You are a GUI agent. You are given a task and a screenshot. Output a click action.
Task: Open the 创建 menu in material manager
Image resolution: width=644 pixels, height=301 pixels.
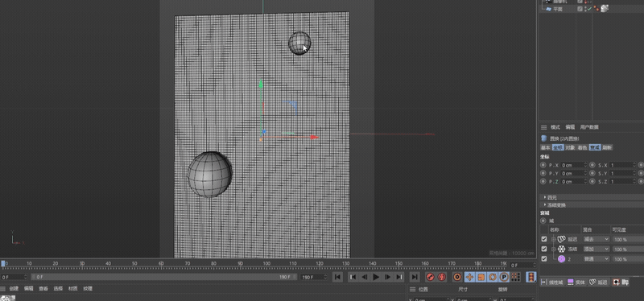[14, 288]
